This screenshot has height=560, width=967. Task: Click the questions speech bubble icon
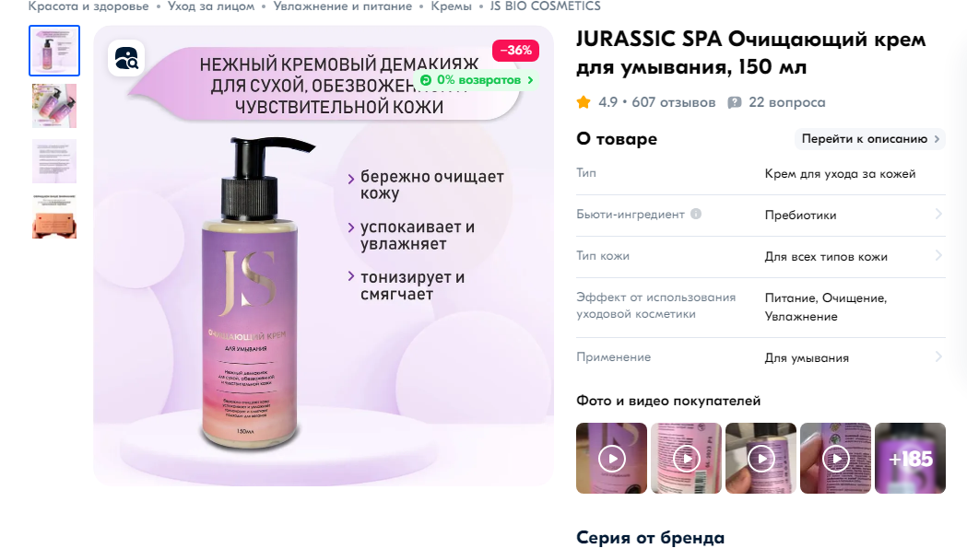coord(734,102)
